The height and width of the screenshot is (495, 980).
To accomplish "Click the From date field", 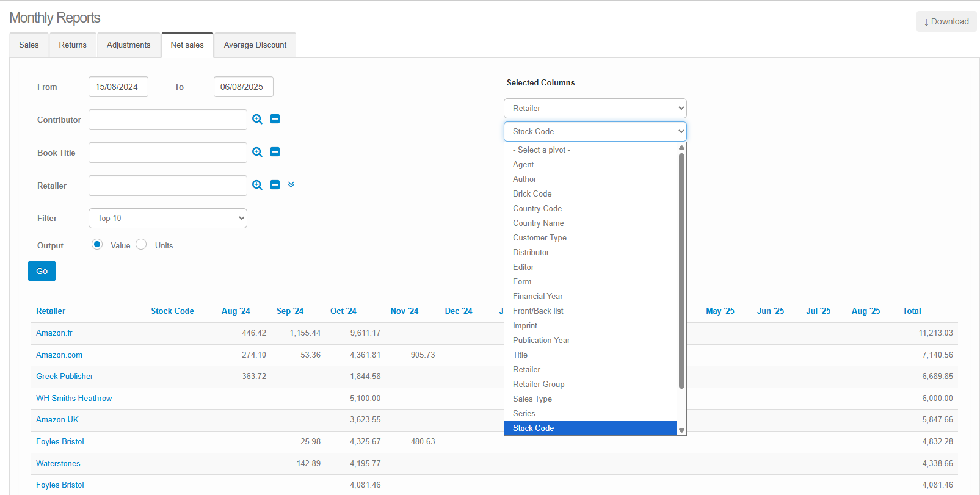I will coord(118,87).
